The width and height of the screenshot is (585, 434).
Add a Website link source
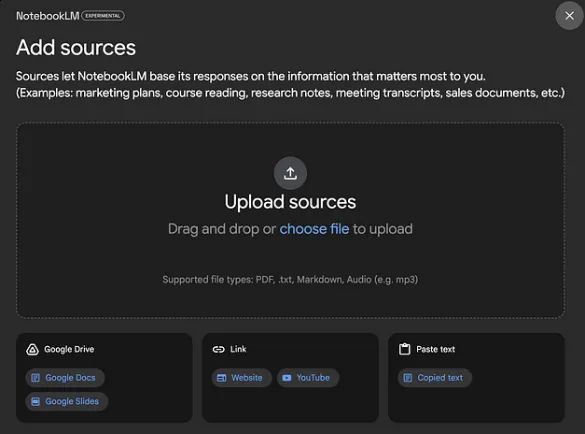point(241,378)
